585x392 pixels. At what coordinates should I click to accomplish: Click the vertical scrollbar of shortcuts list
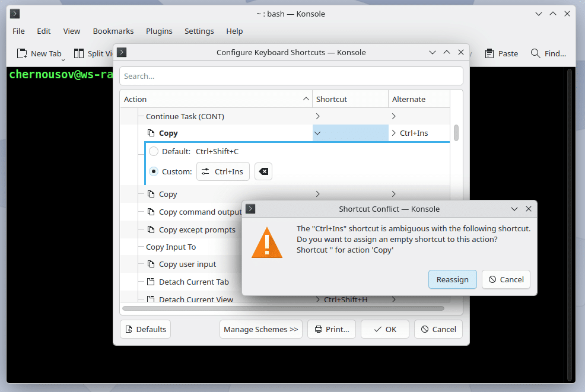click(456, 133)
